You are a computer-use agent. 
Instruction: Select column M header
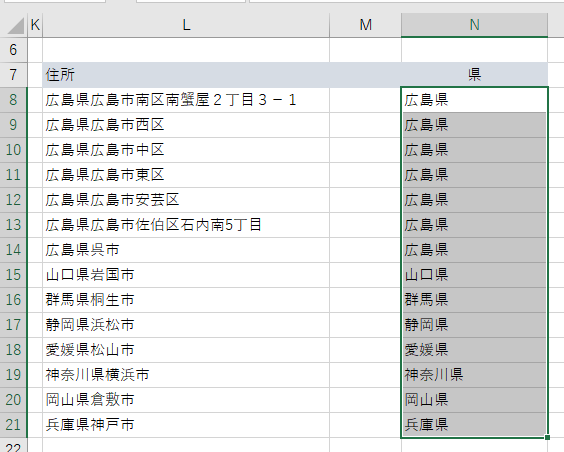[365, 25]
